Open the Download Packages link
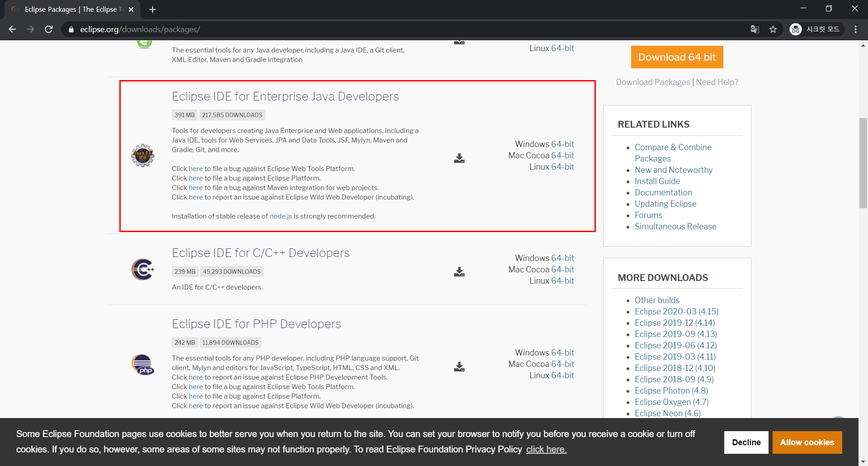Screen dimensions: 868x466 click(653, 82)
